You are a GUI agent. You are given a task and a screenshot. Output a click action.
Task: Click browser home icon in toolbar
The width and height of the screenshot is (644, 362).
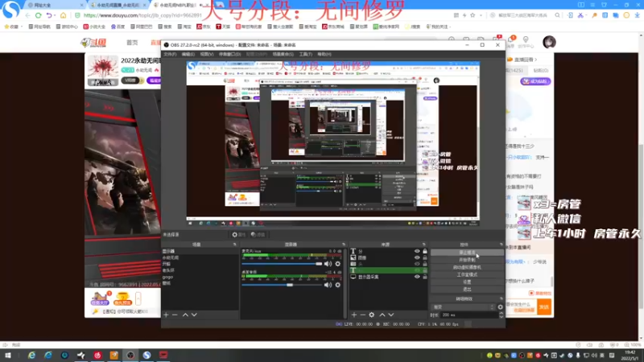point(63,15)
